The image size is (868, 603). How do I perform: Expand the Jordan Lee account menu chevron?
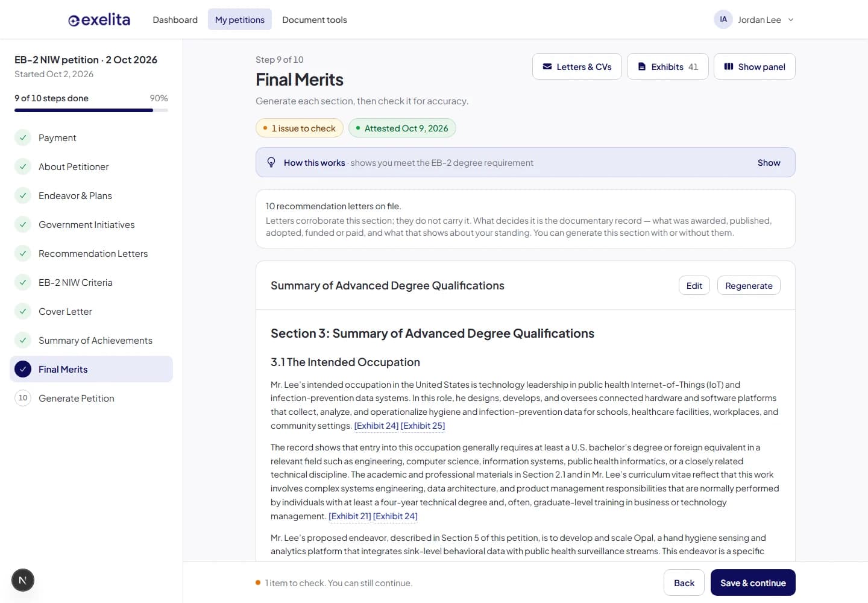pos(791,20)
